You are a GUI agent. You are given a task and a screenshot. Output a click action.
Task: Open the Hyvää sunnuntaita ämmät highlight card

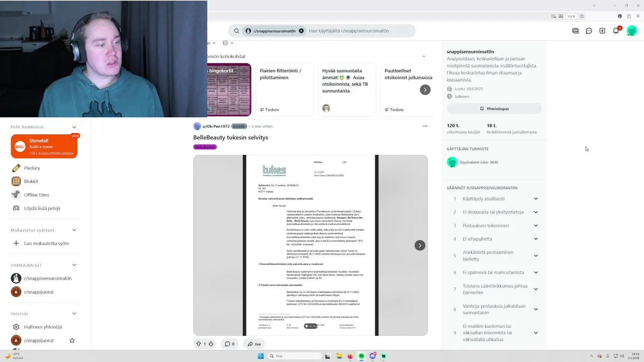click(x=347, y=90)
